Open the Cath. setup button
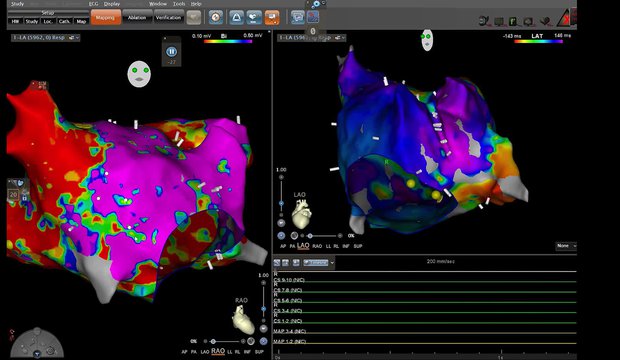This screenshot has height=360, width=620. tap(64, 21)
